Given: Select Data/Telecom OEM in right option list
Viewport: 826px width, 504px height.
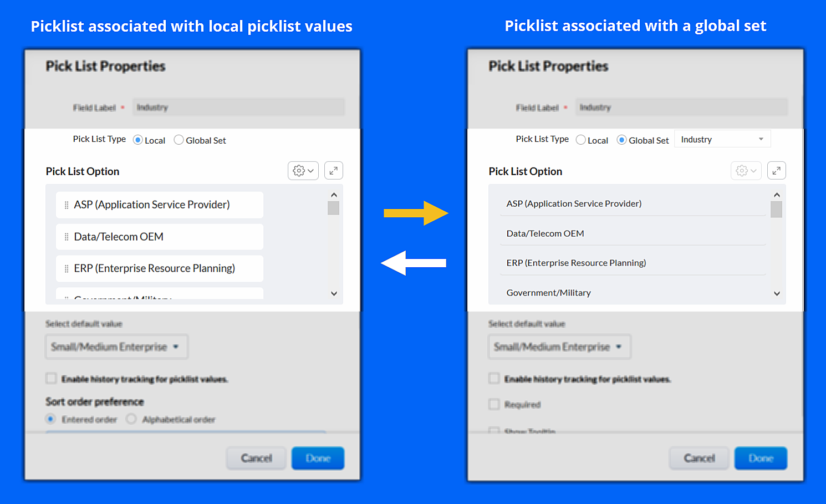Looking at the screenshot, I should point(545,233).
